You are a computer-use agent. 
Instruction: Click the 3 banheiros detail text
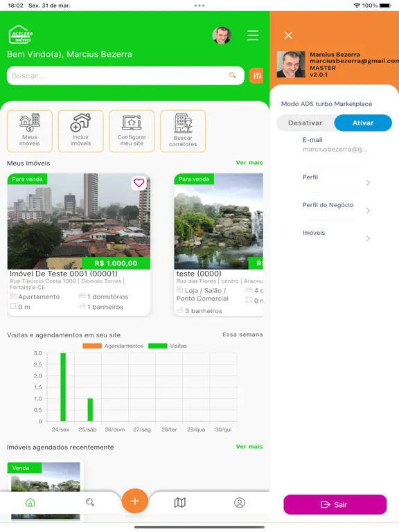(204, 311)
